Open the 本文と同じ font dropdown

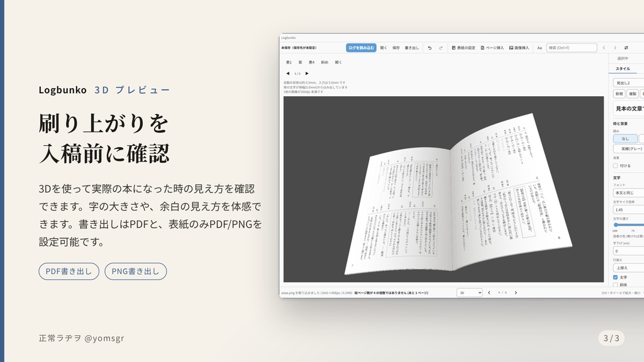(628, 192)
